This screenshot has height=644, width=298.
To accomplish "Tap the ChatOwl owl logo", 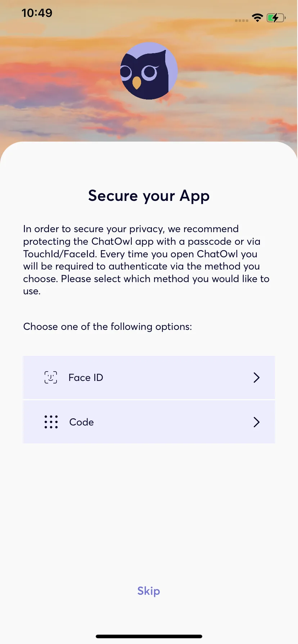I will point(149,71).
